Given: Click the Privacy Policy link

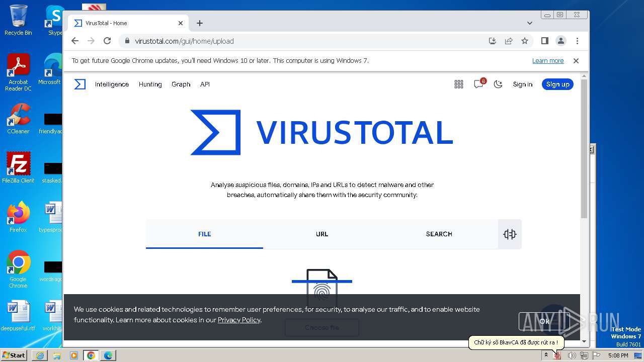Looking at the screenshot, I should (239, 320).
